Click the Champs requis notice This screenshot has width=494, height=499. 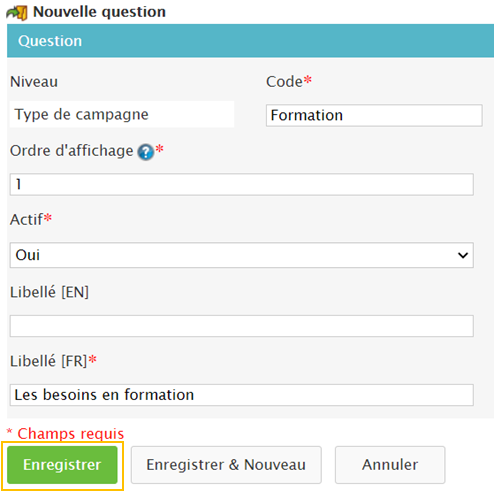click(65, 434)
